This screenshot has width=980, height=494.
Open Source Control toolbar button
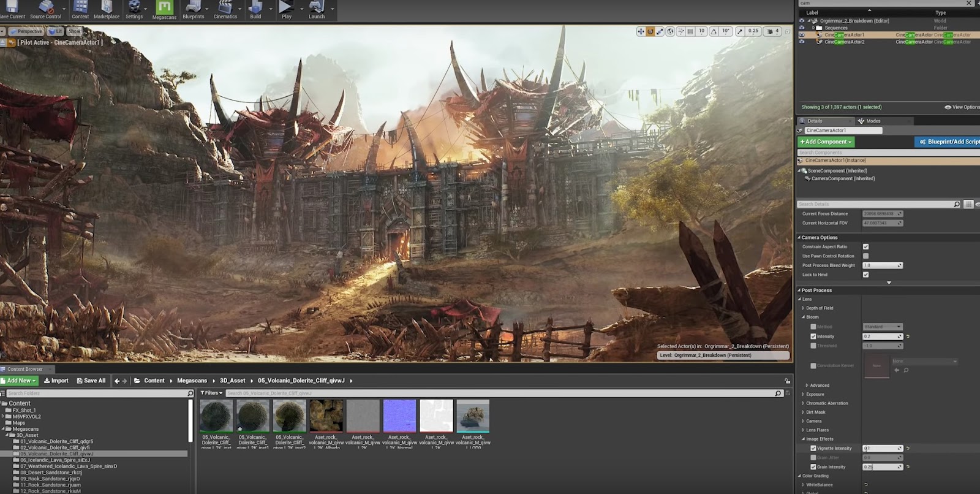coord(46,10)
